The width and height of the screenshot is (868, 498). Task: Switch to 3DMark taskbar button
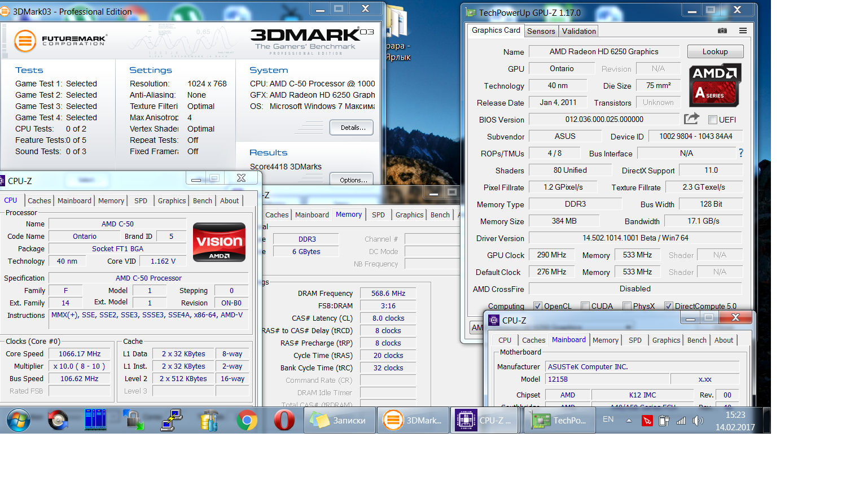click(413, 420)
